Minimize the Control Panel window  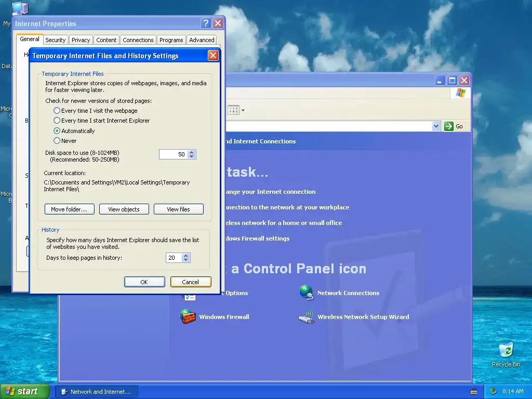point(440,81)
